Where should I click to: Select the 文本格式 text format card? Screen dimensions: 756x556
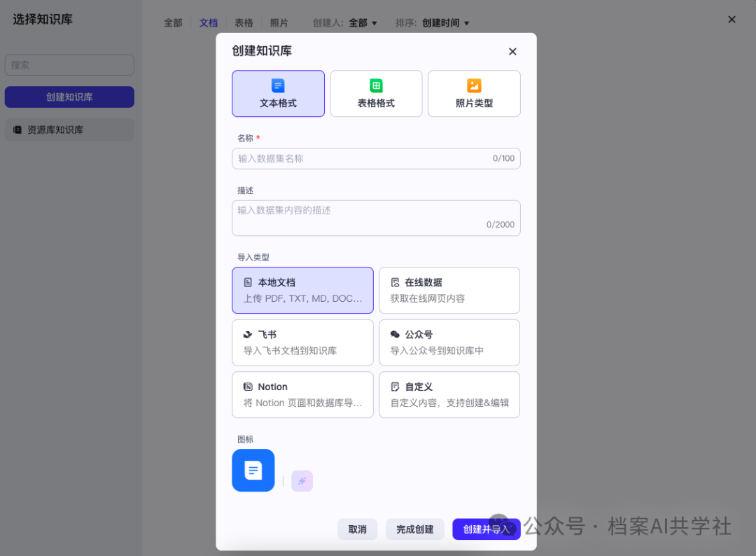coord(278,94)
